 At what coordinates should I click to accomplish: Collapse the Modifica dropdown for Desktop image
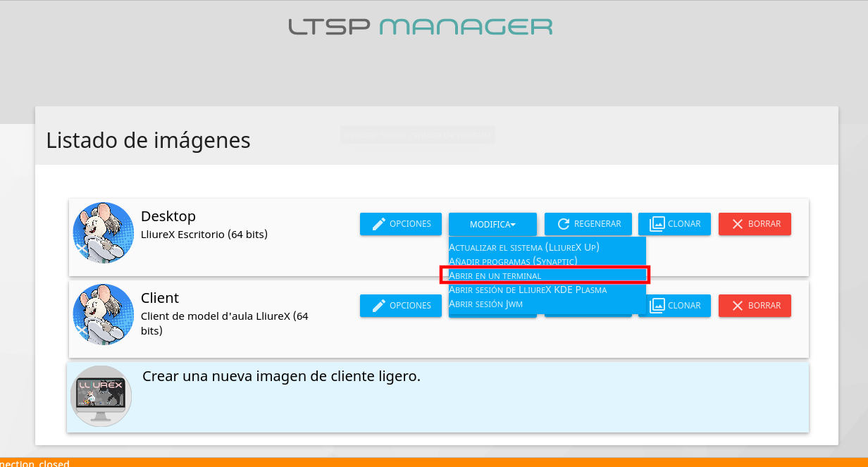click(x=492, y=224)
